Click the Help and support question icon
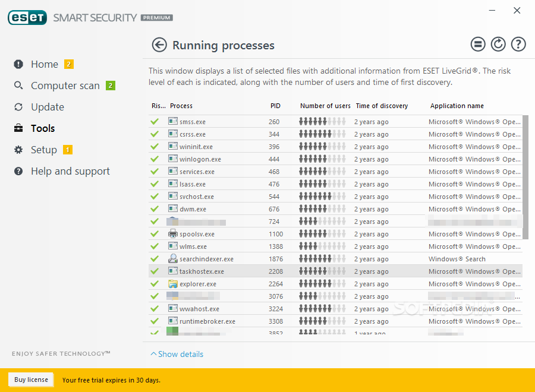Viewport: 535px width, 392px height. pos(18,171)
